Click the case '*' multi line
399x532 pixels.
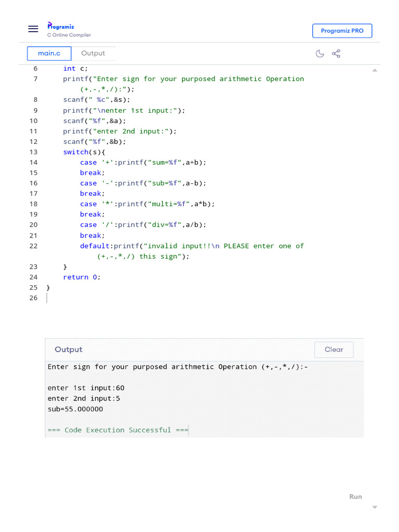pos(147,204)
